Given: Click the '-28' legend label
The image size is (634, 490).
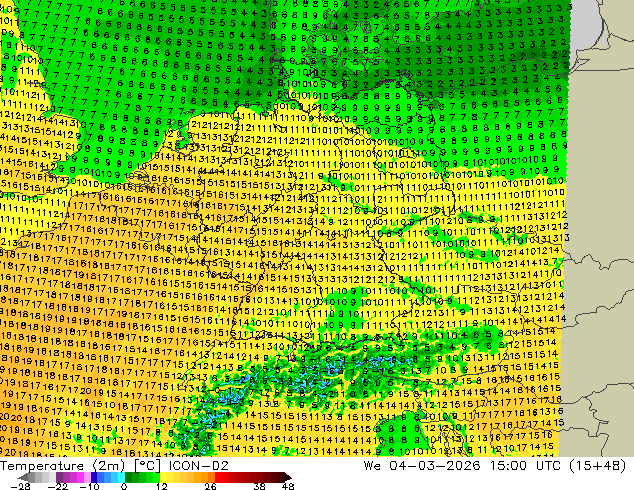Looking at the screenshot, I should point(21,486).
